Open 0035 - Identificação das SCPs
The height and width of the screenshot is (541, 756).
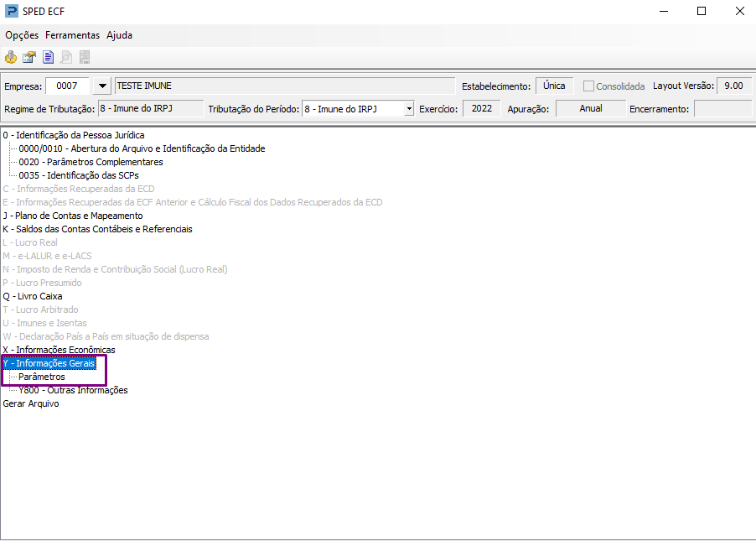[x=79, y=175]
